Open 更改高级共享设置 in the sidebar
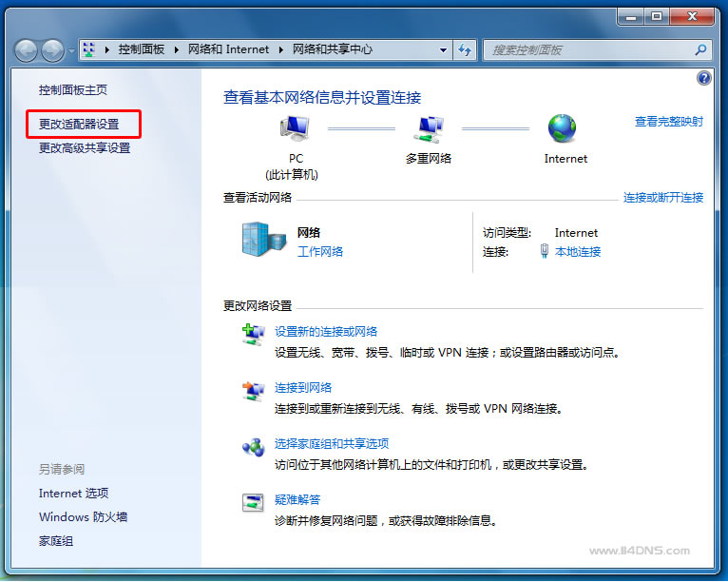 (x=85, y=148)
